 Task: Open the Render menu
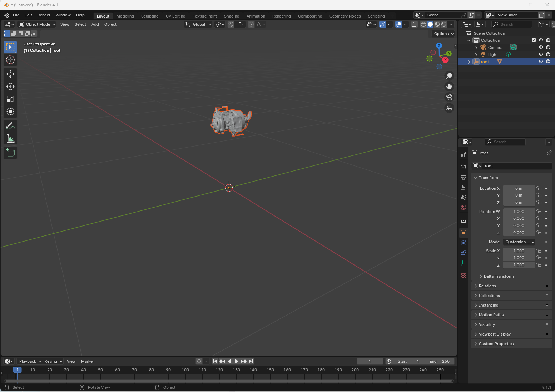click(44, 15)
